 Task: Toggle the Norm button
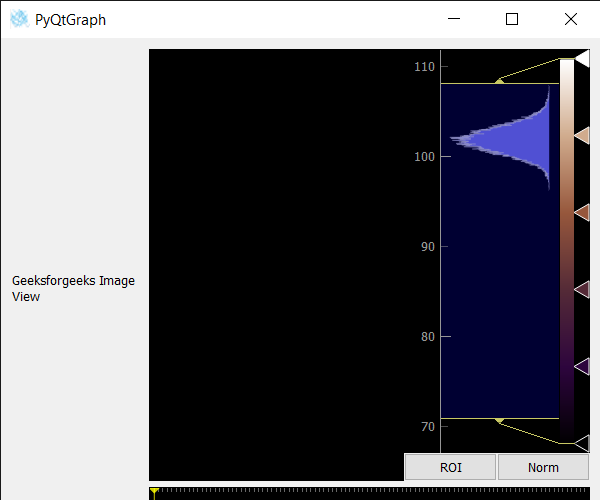[x=543, y=467]
